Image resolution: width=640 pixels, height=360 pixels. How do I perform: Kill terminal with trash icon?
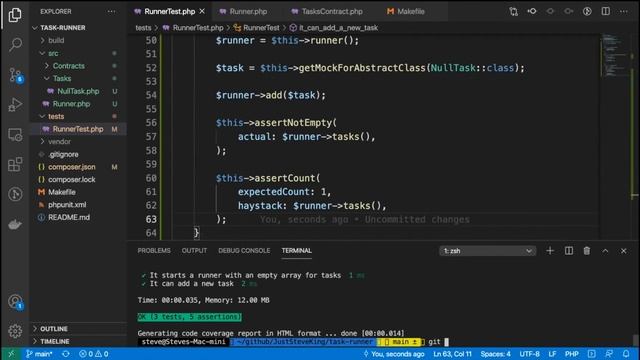[587, 251]
